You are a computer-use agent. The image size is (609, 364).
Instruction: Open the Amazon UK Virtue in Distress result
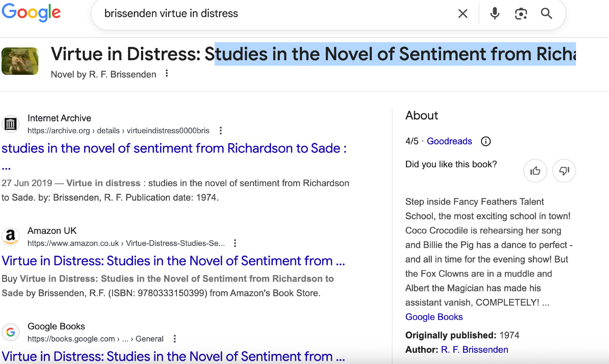coord(173,261)
